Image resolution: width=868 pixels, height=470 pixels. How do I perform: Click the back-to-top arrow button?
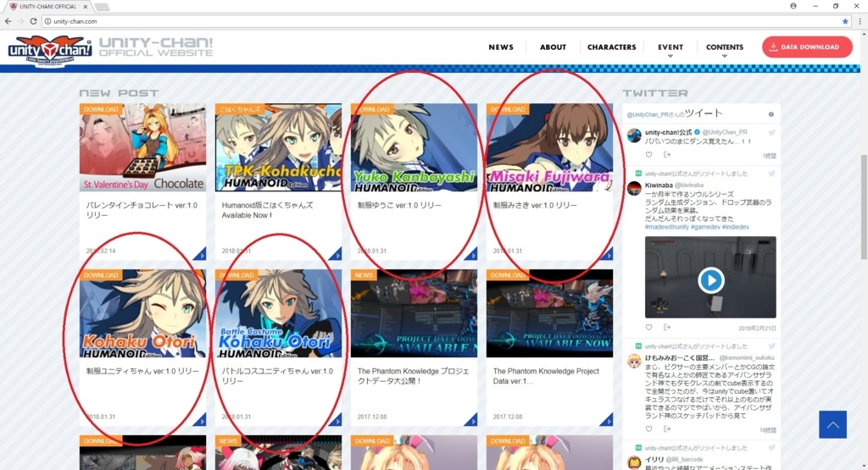point(832,424)
